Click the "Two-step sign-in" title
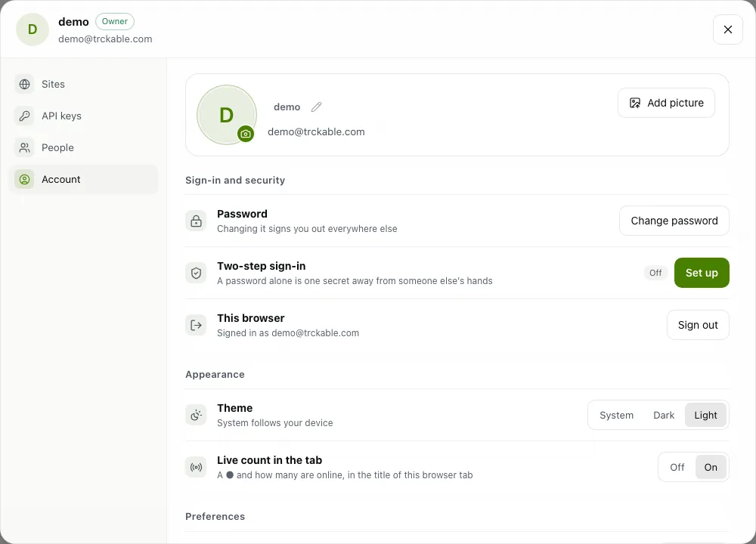756x544 pixels. pyautogui.click(x=262, y=266)
